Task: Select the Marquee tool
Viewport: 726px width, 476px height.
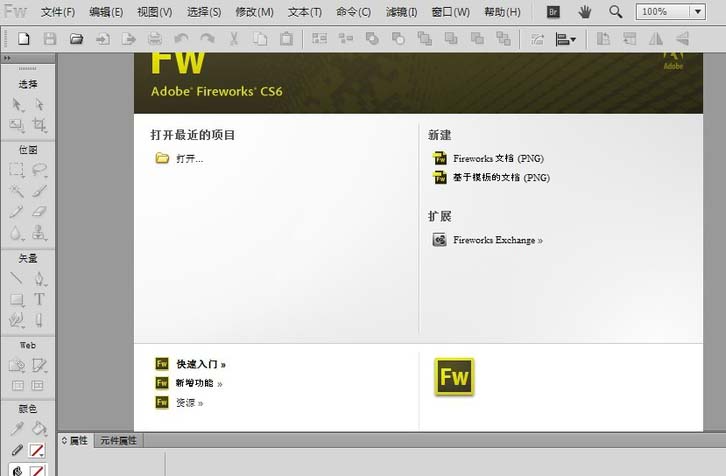Action: (17, 170)
